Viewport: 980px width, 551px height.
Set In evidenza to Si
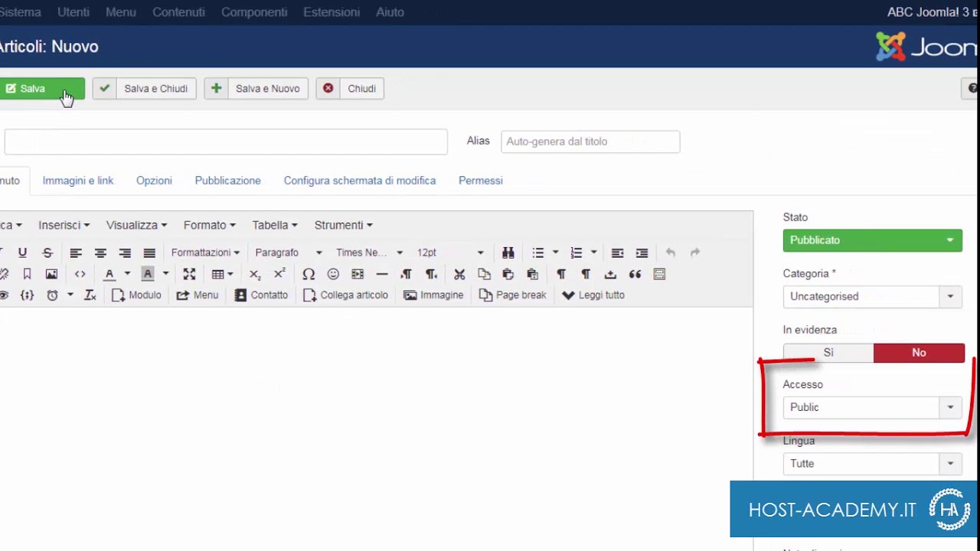(828, 353)
